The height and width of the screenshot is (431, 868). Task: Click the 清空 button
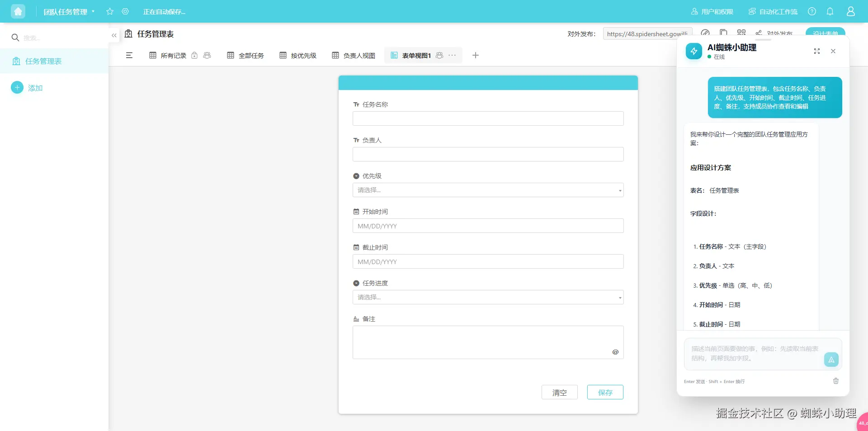pos(560,392)
